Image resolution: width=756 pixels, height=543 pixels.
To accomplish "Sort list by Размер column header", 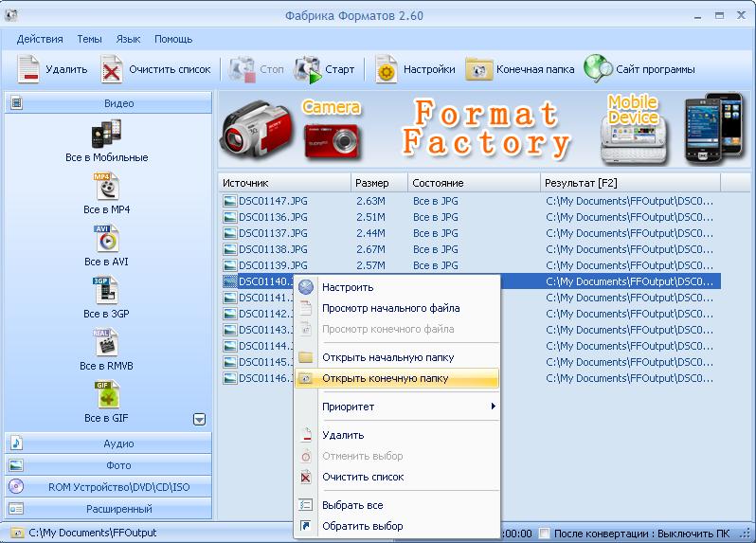I will coord(380,183).
